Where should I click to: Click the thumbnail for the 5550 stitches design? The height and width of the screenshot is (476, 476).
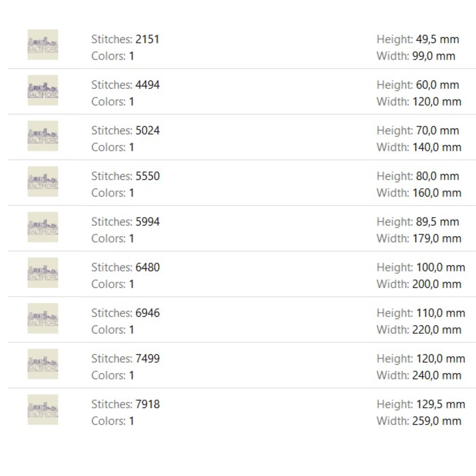coord(43,181)
